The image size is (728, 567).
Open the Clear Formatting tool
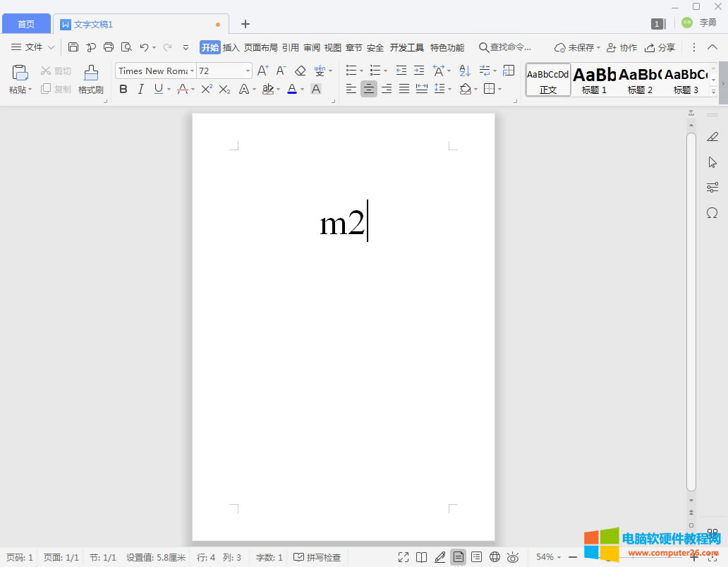300,71
